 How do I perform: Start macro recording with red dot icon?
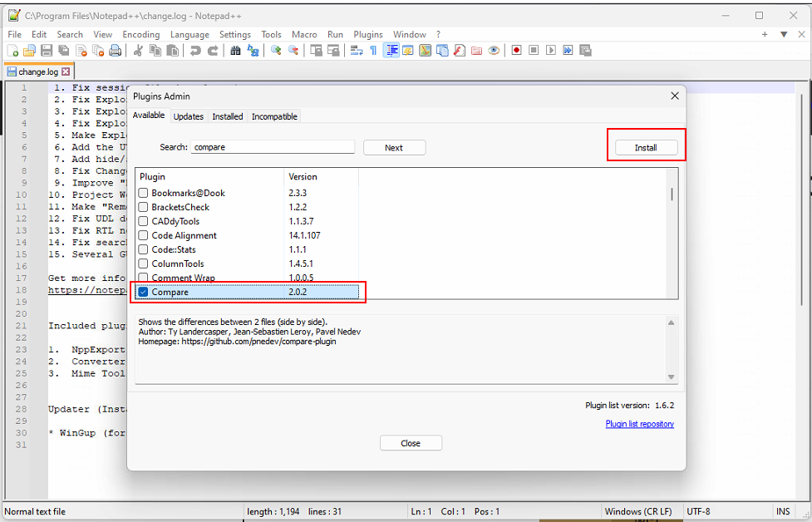516,51
